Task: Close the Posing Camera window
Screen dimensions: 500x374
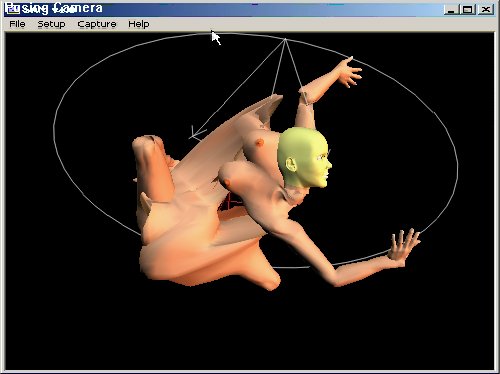Action: click(486, 9)
